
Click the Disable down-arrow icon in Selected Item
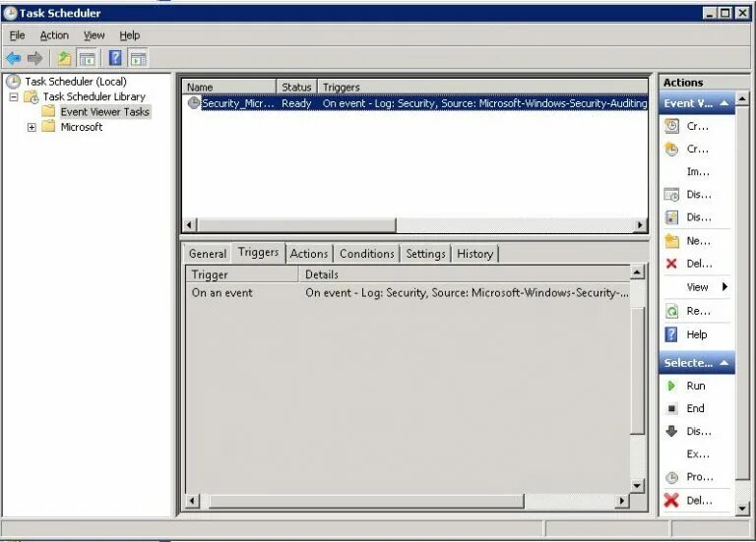671,431
